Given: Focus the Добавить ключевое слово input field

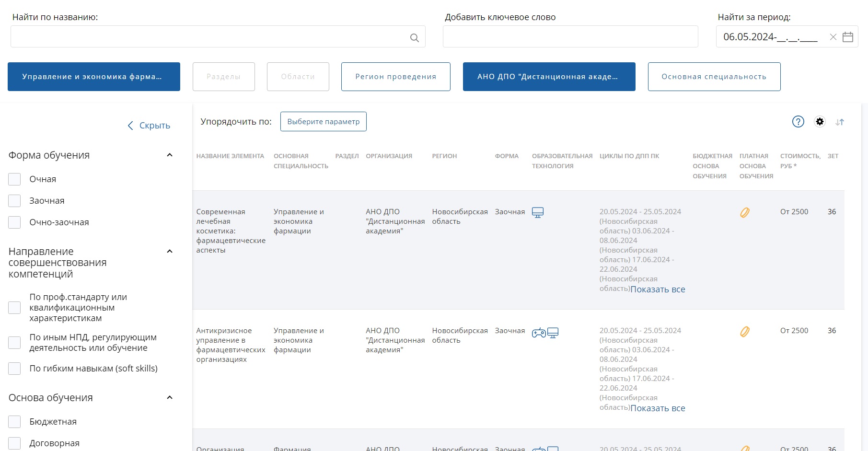Looking at the screenshot, I should (570, 37).
